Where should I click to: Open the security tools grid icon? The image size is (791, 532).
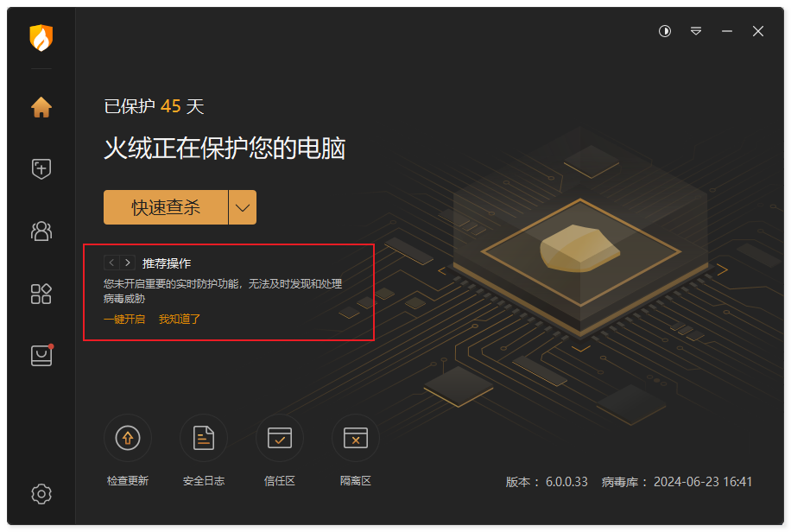(41, 294)
